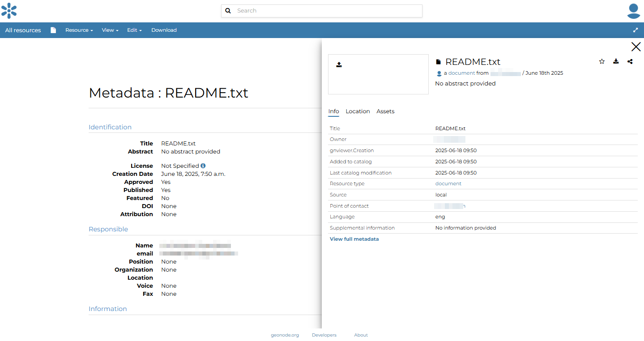644x341 pixels.
Task: Click the blurred Point of contact link
Action: [x=450, y=206]
